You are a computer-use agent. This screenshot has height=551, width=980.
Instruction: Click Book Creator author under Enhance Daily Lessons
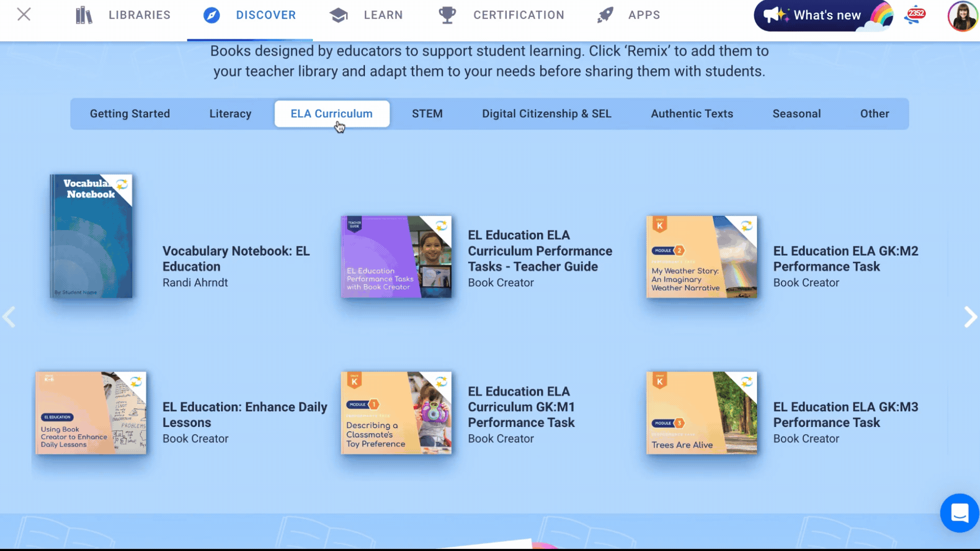coord(195,439)
